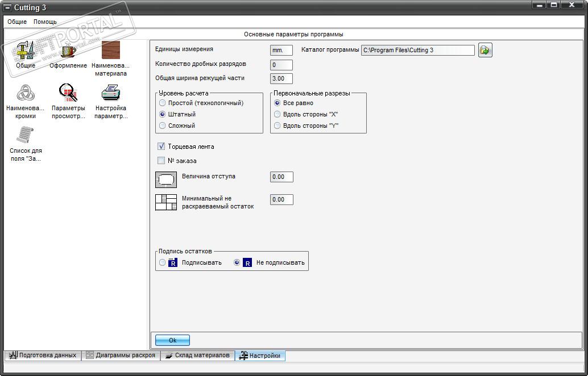Click the Единицы измерения mm. field
The image size is (588, 376).
click(281, 50)
